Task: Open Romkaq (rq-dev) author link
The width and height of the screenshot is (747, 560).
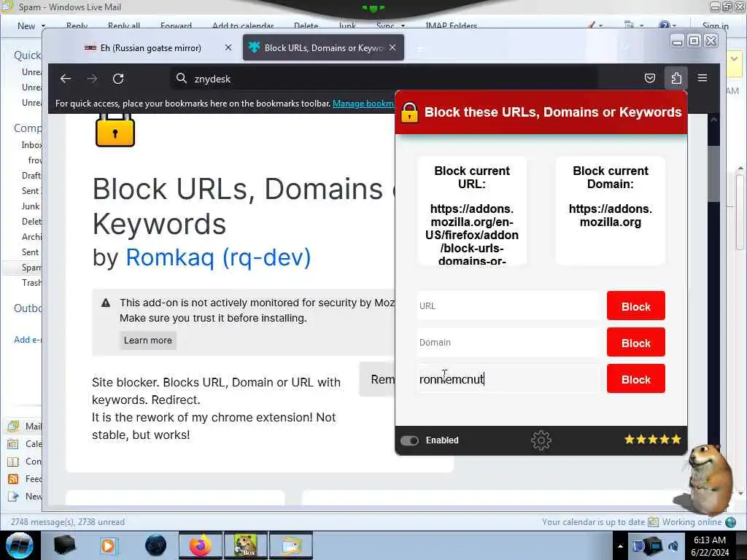Action: pyautogui.click(x=218, y=257)
